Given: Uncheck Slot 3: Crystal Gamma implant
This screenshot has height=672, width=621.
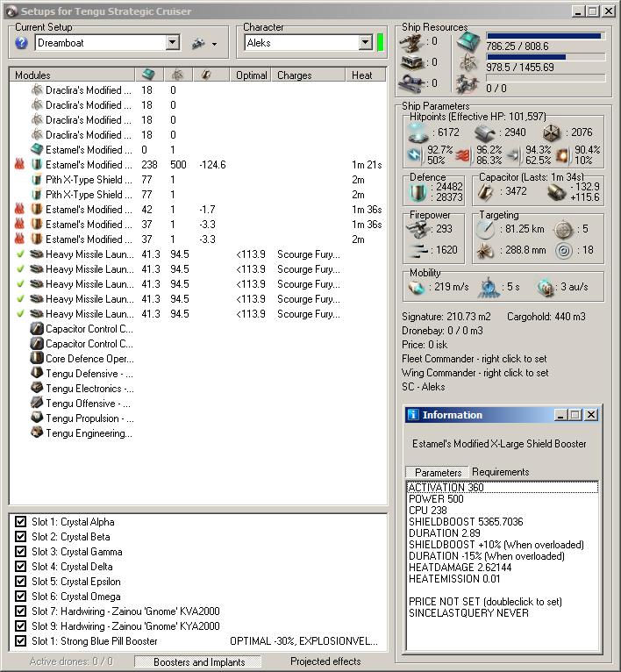Looking at the screenshot, I should pos(20,552).
